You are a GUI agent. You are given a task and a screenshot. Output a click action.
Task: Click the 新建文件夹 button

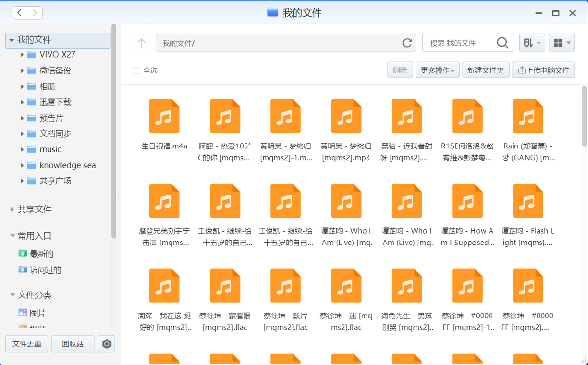(x=486, y=70)
